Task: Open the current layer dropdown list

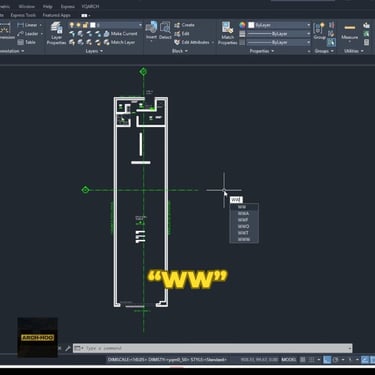Action: click(140, 25)
